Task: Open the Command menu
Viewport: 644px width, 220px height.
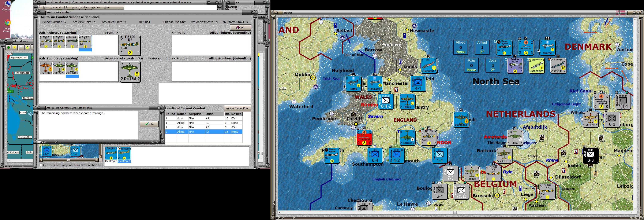Action: (x=55, y=7)
